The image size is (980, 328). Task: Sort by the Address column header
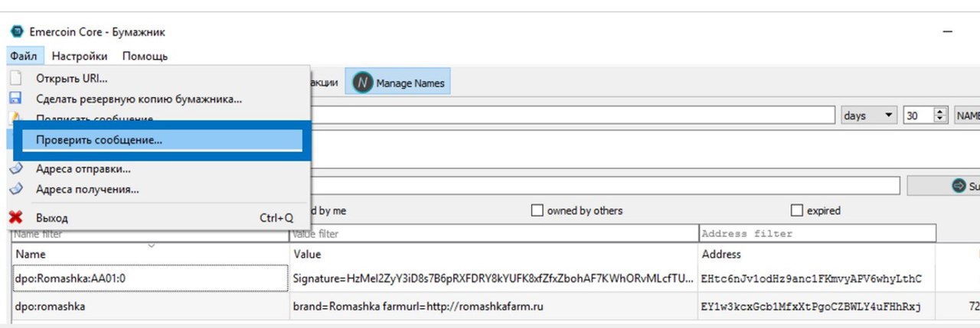click(x=817, y=254)
